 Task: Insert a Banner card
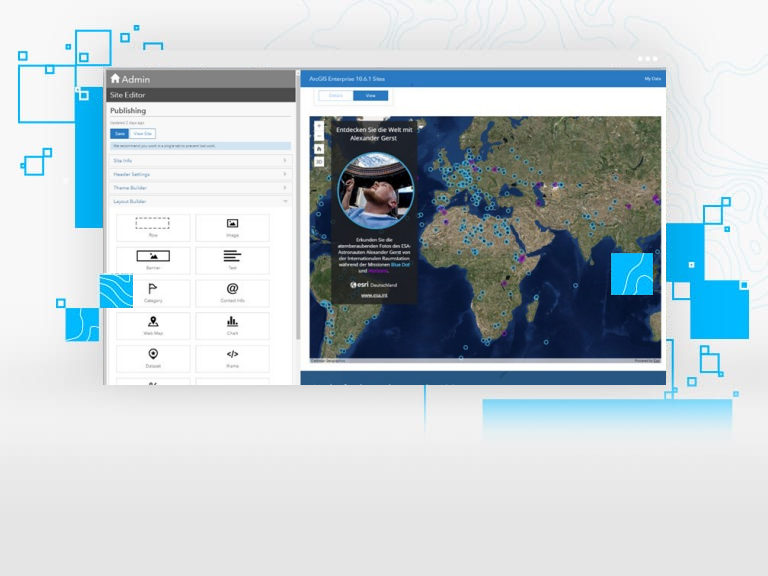(153, 260)
